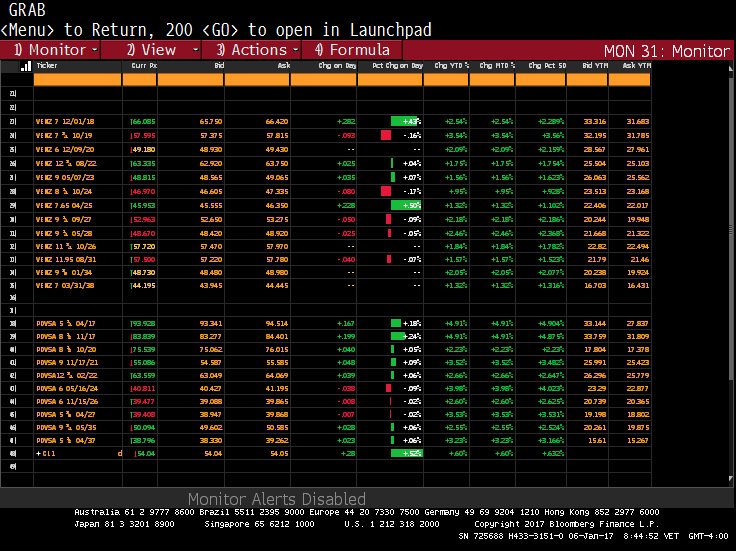Select the PDVSA 6 11/15/26 ticker
Screen dimensions: 736x551
(x=67, y=402)
